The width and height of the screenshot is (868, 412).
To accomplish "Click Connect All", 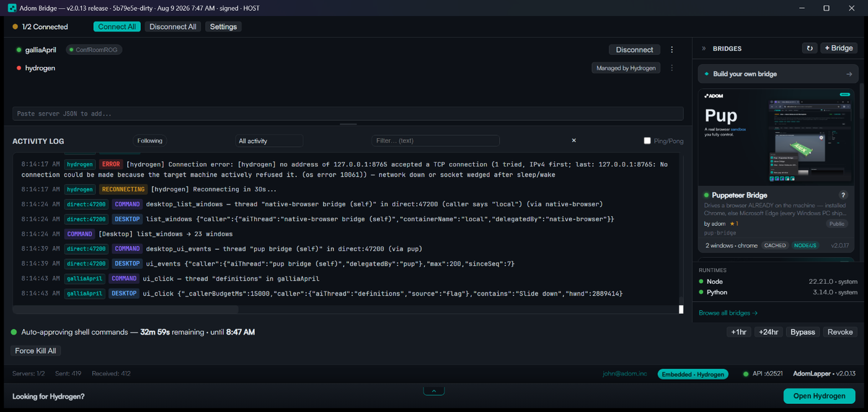I will tap(117, 27).
